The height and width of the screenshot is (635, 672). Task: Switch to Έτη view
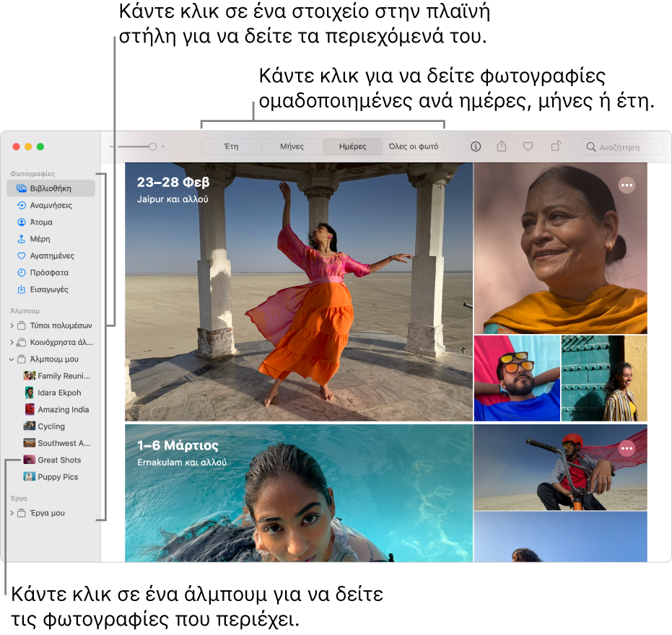coord(232,146)
